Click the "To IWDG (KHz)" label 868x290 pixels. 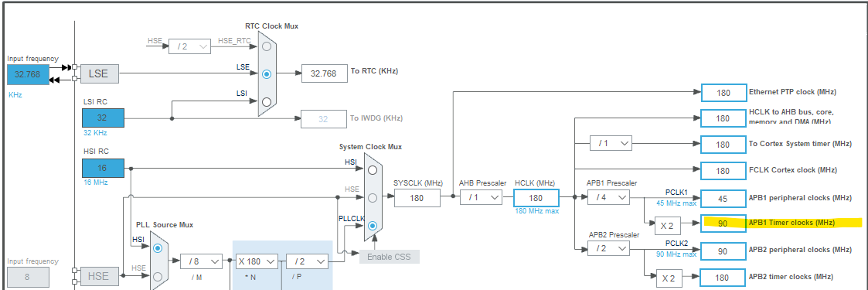point(376,118)
